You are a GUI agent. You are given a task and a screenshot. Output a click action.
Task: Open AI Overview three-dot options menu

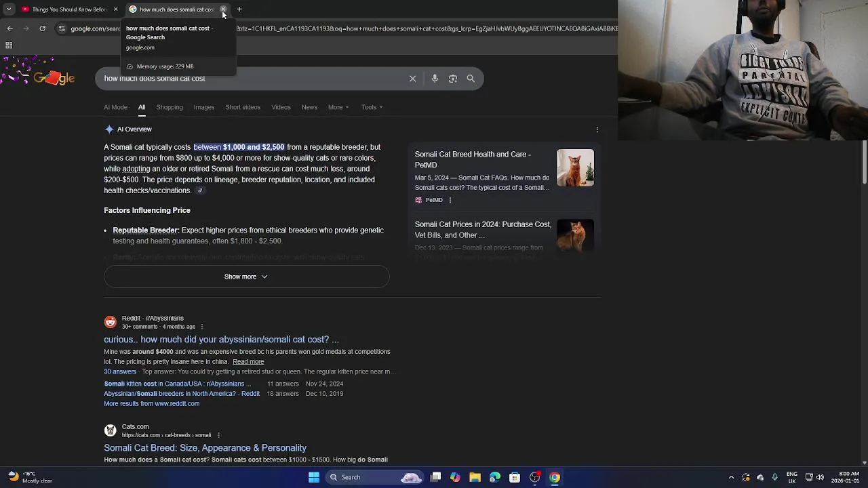597,129
